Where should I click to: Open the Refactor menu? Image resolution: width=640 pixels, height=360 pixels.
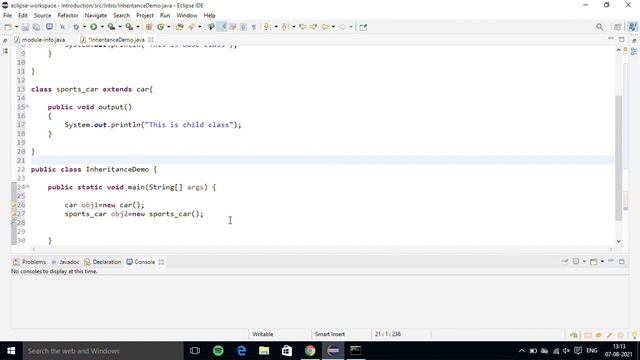tap(68, 16)
